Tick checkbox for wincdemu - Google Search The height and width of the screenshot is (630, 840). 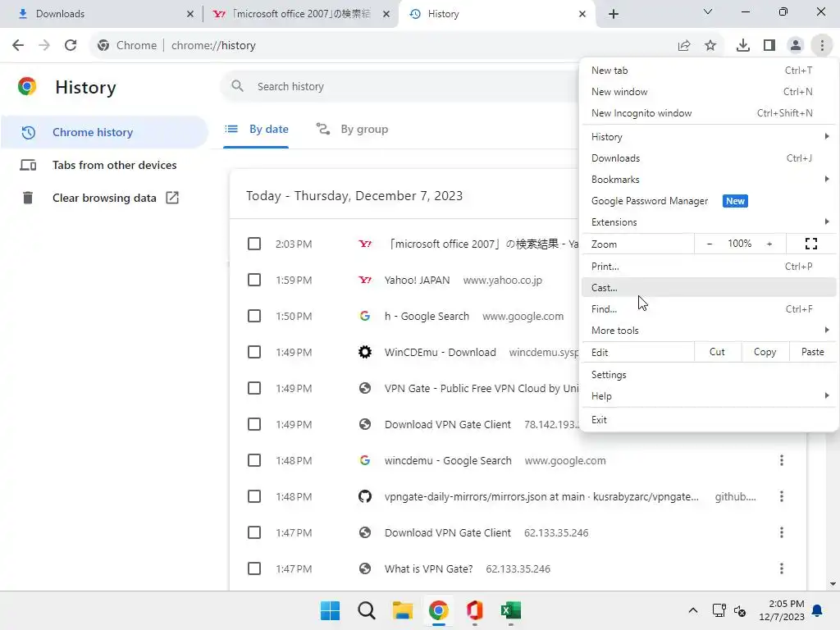tap(254, 460)
